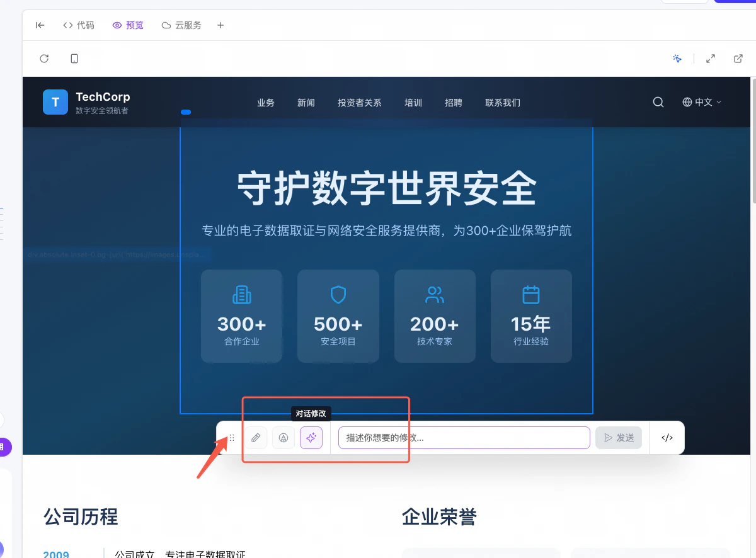The height and width of the screenshot is (558, 756).
Task: Open code view icon in edit toolbar
Action: point(667,438)
